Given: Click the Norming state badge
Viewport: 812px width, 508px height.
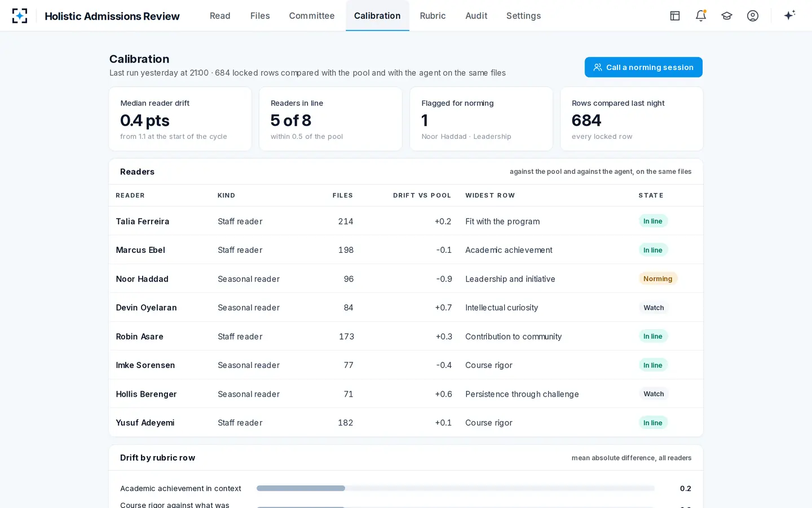Looking at the screenshot, I should (657, 279).
